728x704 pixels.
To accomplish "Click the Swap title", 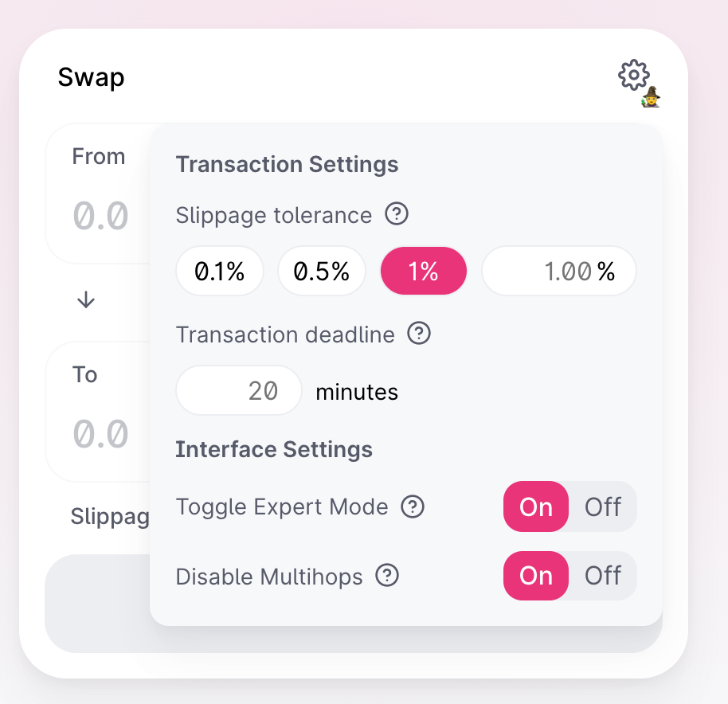I will (x=91, y=77).
